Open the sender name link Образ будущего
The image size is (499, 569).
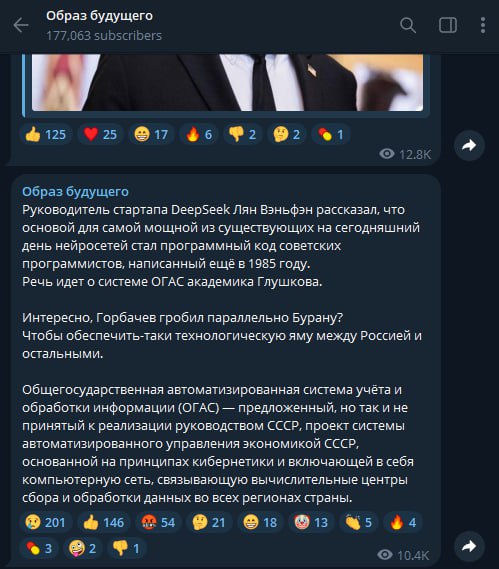pyautogui.click(x=75, y=192)
